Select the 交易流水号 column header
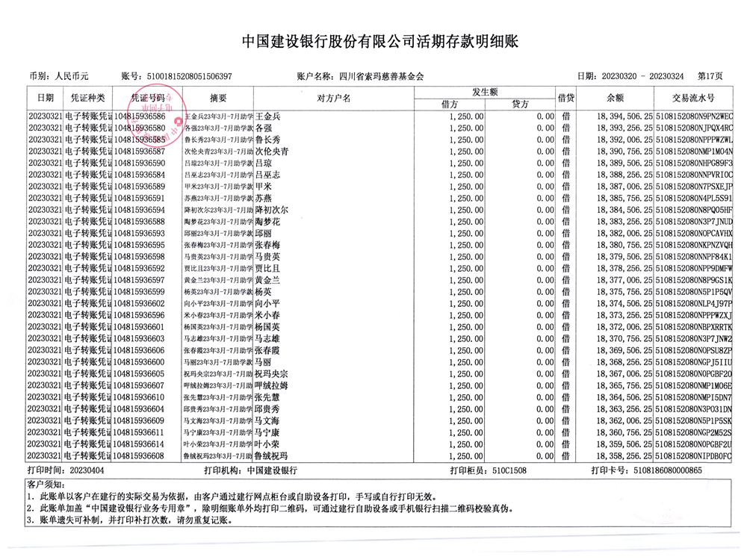Screen dimensions: 747x560 (x=693, y=98)
